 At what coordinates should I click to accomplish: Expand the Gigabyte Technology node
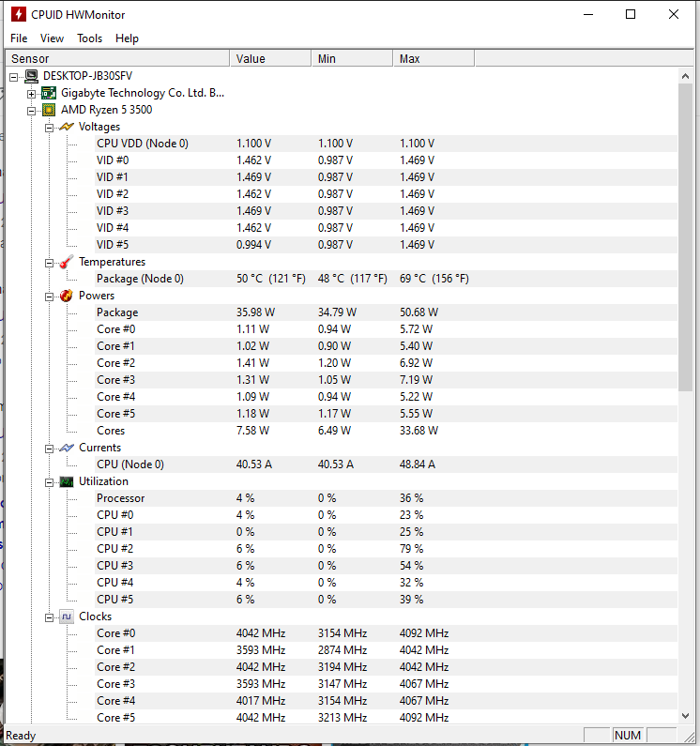pos(31,94)
